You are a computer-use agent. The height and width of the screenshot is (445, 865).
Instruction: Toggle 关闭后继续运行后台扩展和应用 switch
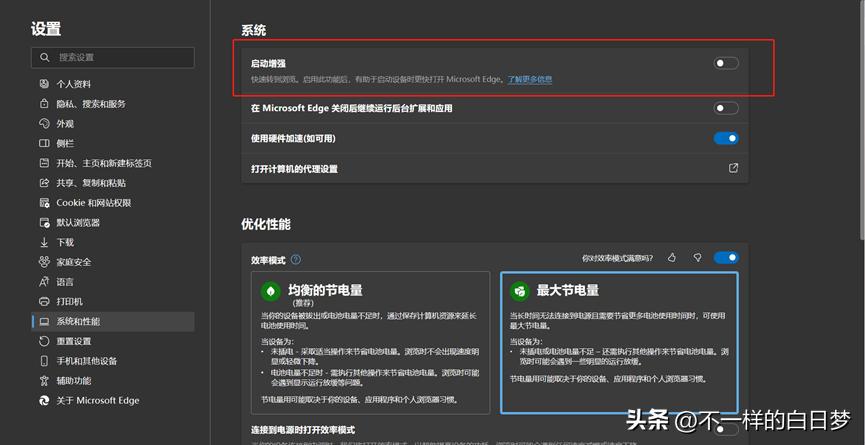[726, 108]
